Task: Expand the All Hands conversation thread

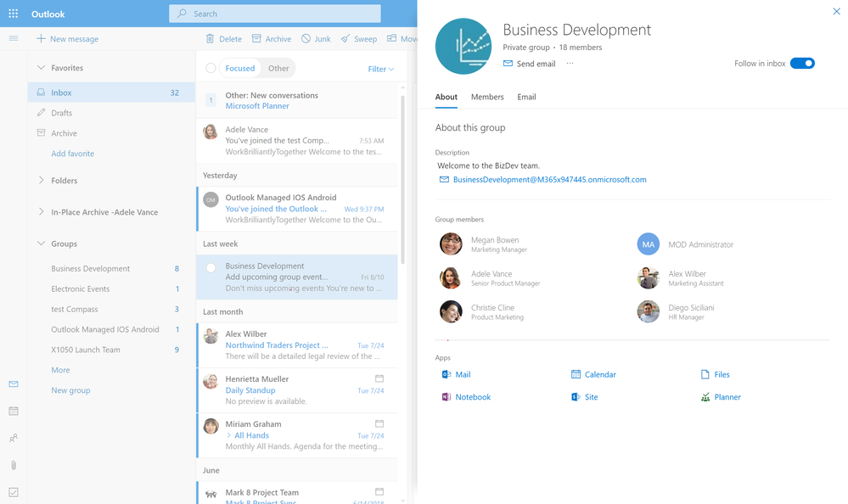Action: tap(229, 435)
